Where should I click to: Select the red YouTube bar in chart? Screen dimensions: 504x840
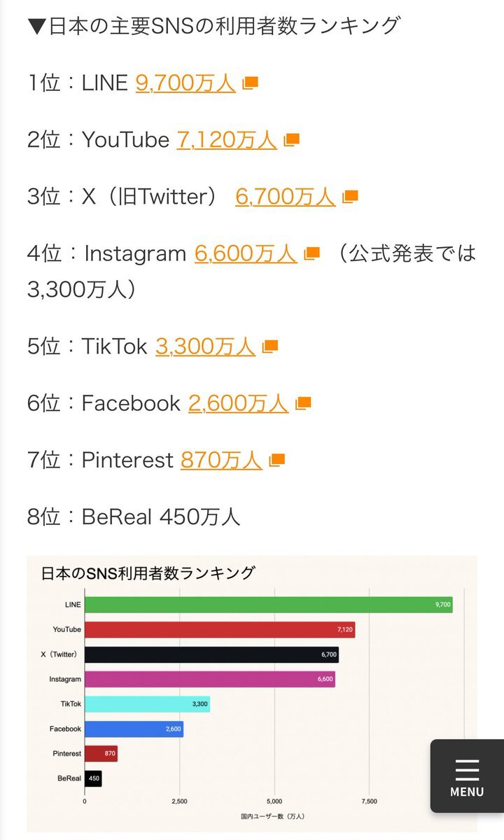click(219, 630)
